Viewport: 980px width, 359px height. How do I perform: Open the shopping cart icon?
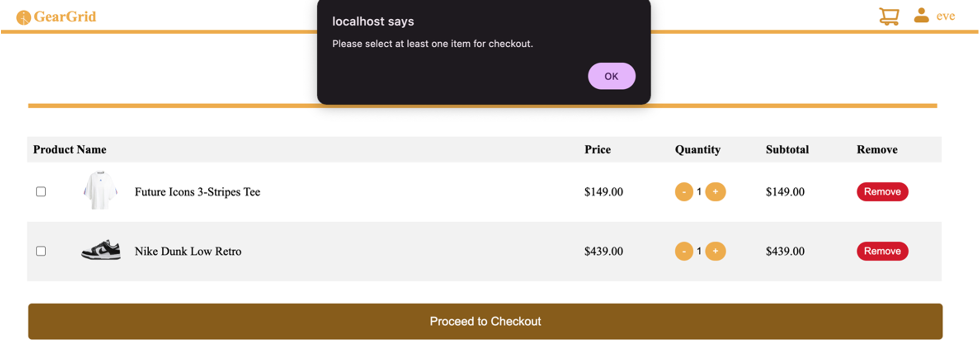click(x=889, y=17)
